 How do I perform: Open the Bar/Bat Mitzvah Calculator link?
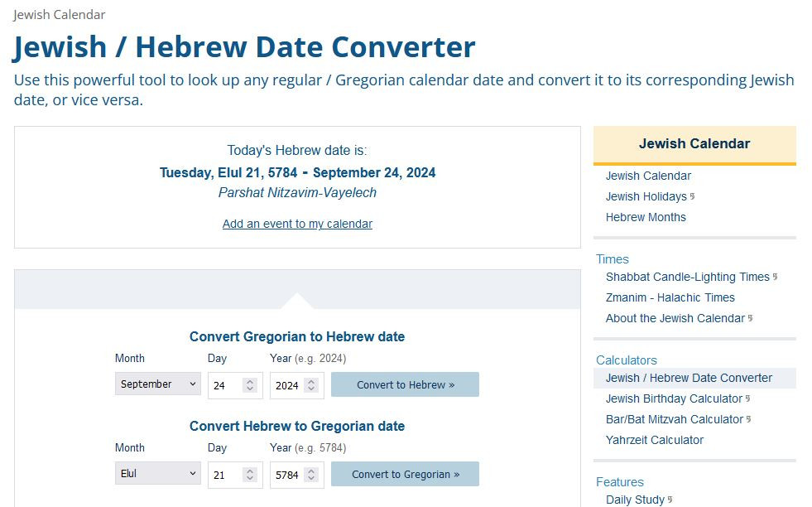coord(674,419)
